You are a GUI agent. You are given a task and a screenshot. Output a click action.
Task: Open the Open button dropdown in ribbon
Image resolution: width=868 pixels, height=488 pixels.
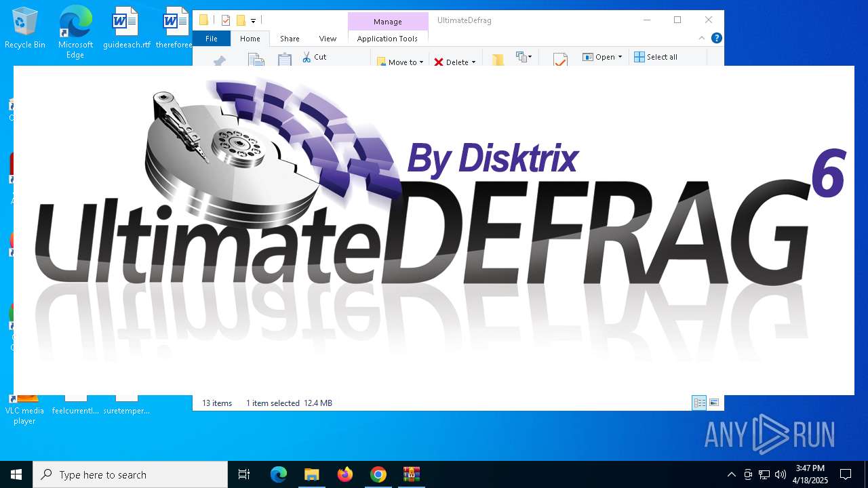tap(602, 57)
